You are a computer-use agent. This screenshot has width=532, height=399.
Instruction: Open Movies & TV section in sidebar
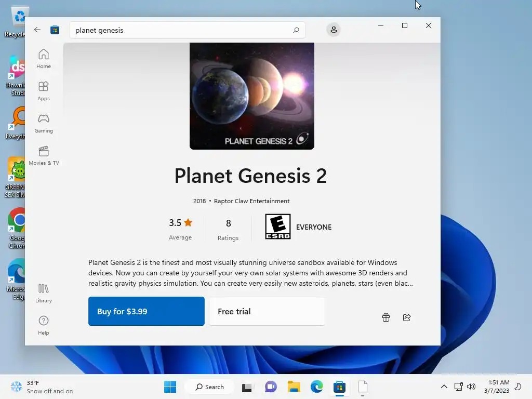point(44,155)
